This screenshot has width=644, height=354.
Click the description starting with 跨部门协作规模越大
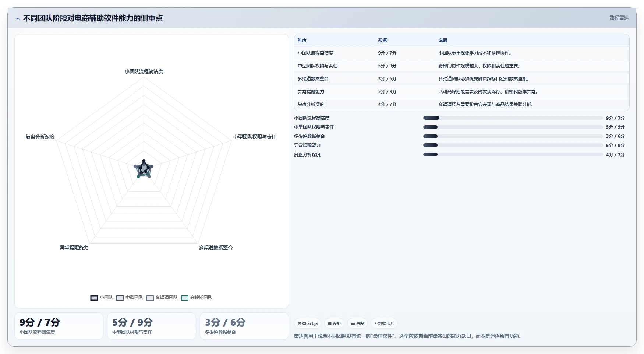(x=479, y=66)
